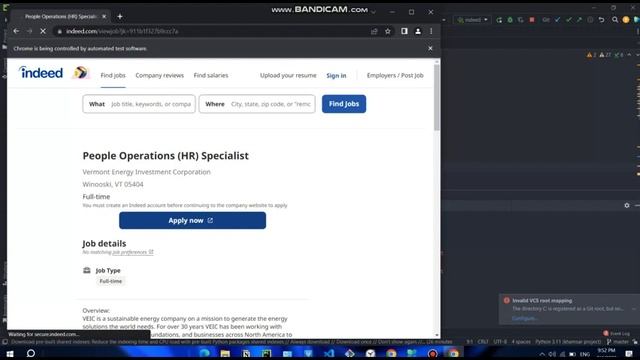
Task: Click UTF-8 encoding in PyCharm status bar
Action: [500, 342]
